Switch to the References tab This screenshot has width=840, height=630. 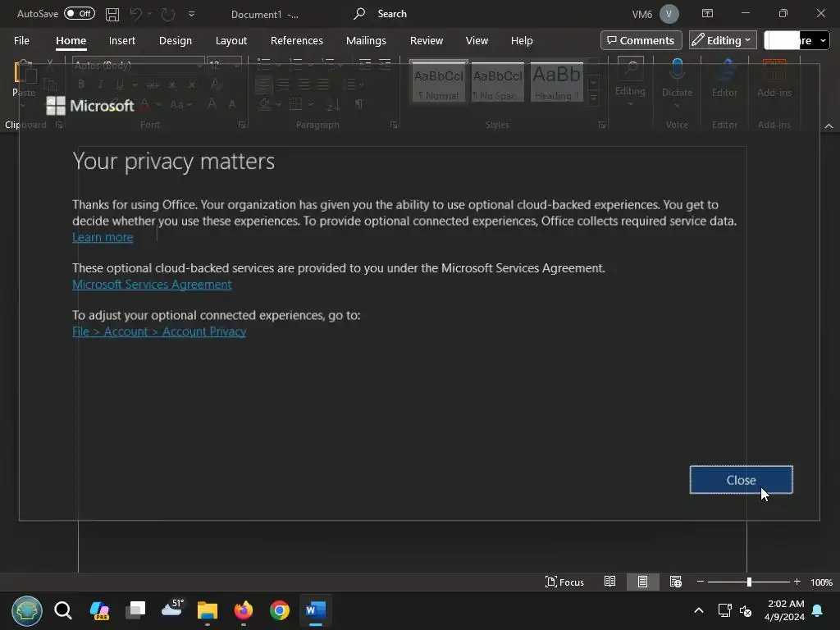pyautogui.click(x=297, y=41)
